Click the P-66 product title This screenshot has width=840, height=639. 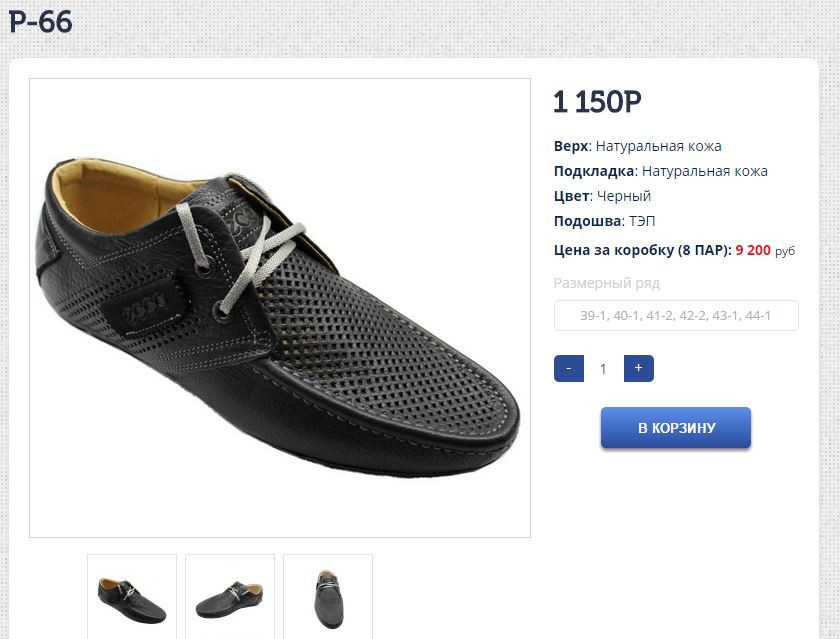(41, 21)
